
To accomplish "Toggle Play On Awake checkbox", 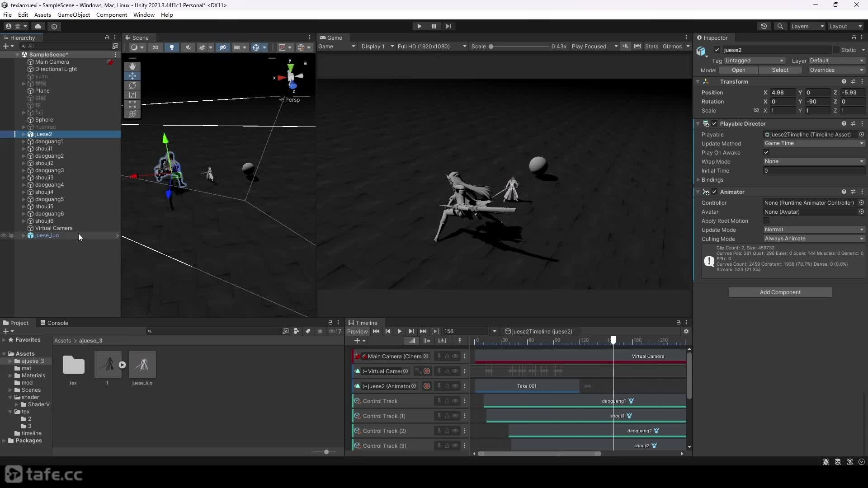I will tap(766, 152).
